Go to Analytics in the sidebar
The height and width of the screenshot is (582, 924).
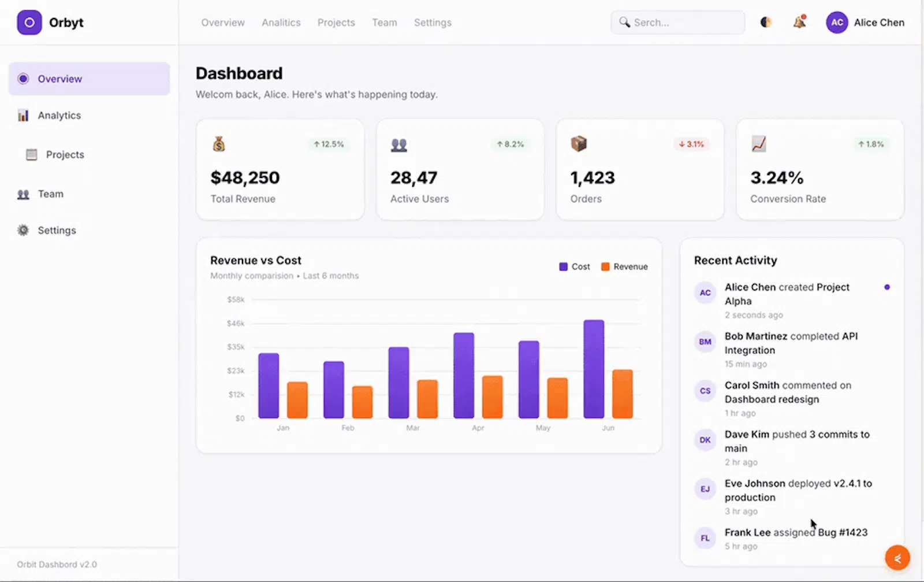coord(59,116)
